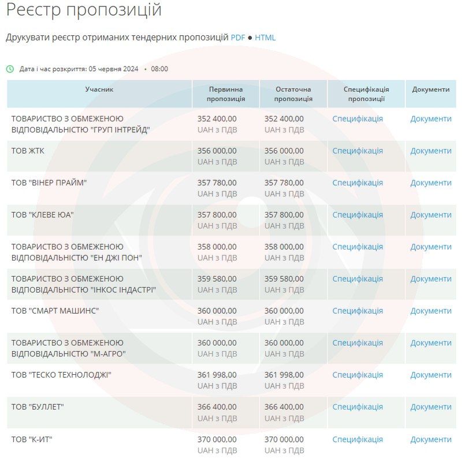Open specification for ТОВ "ВІНЕР ПРАЙМ"
The height and width of the screenshot is (462, 476).
coord(356,182)
